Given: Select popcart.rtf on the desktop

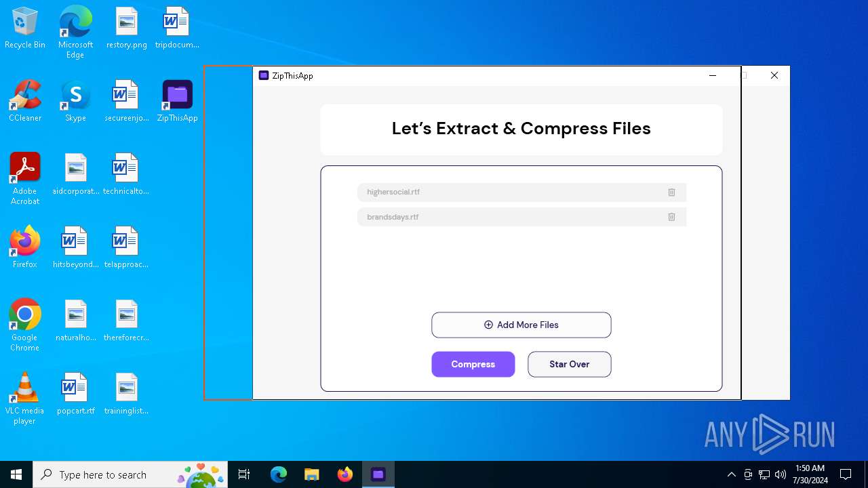Looking at the screenshot, I should [x=75, y=394].
